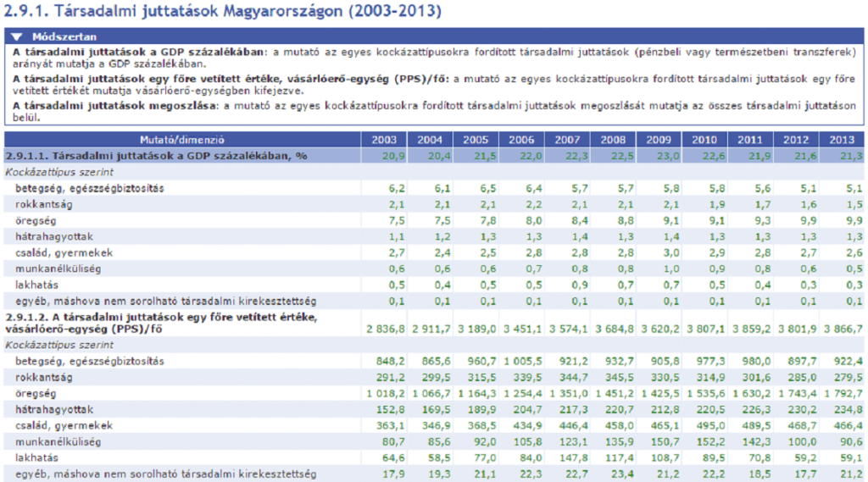Viewport: 868px width, 482px height.
Task: Open the 2.9.1.1. Társadalmi juttatások GDP row
Action: (434, 156)
